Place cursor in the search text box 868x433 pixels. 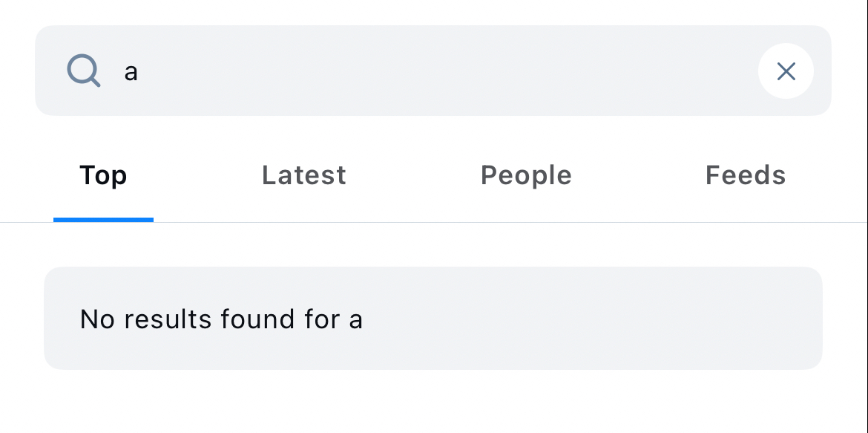click(430, 71)
